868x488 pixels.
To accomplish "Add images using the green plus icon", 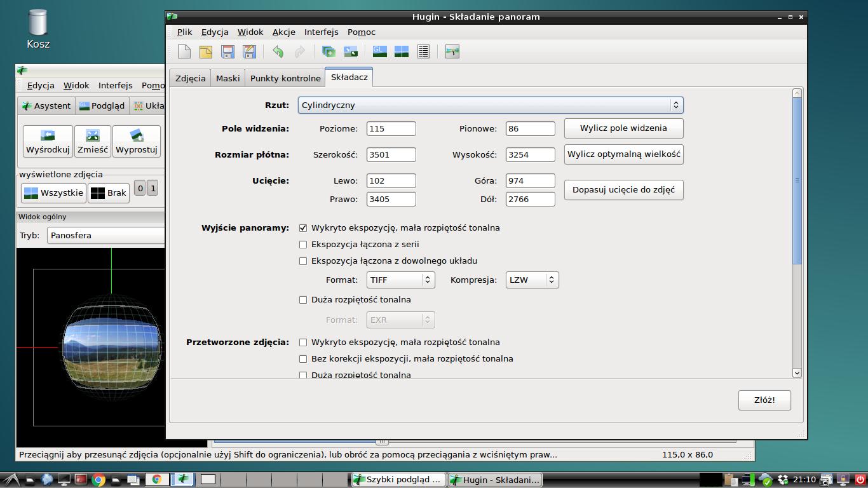I will pyautogui.click(x=329, y=52).
